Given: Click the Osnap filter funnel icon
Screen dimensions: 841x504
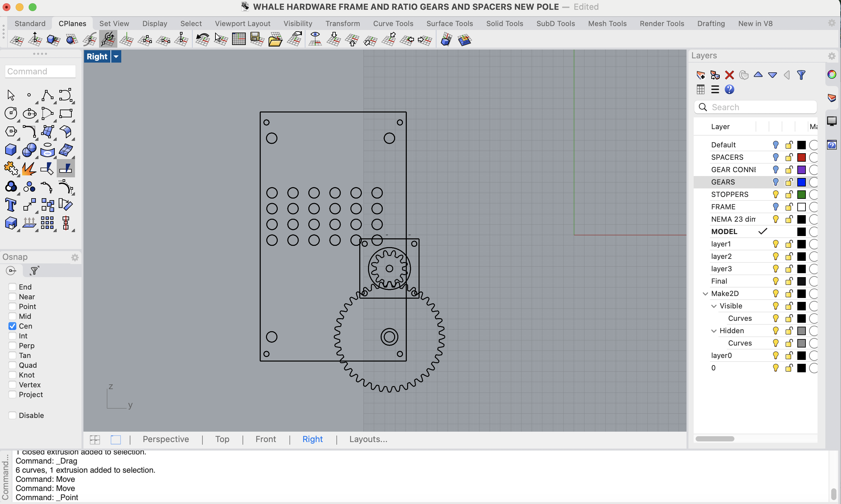Looking at the screenshot, I should (x=34, y=271).
